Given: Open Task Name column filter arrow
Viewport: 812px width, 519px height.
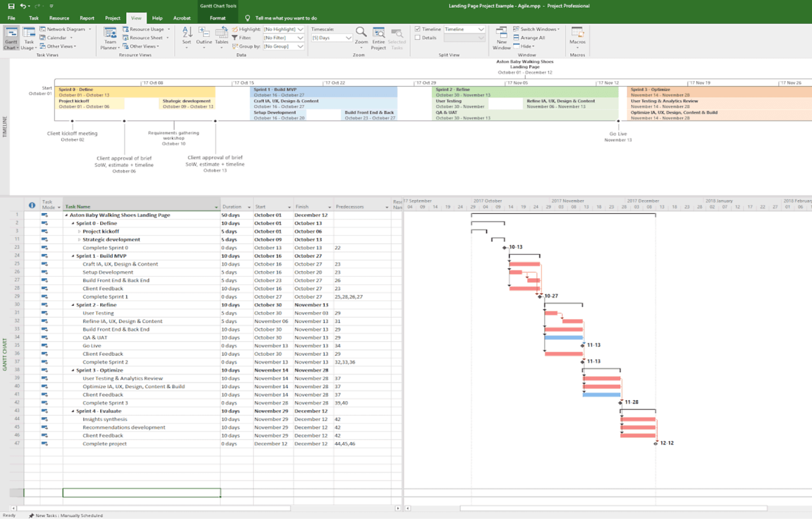Looking at the screenshot, I should coord(216,207).
